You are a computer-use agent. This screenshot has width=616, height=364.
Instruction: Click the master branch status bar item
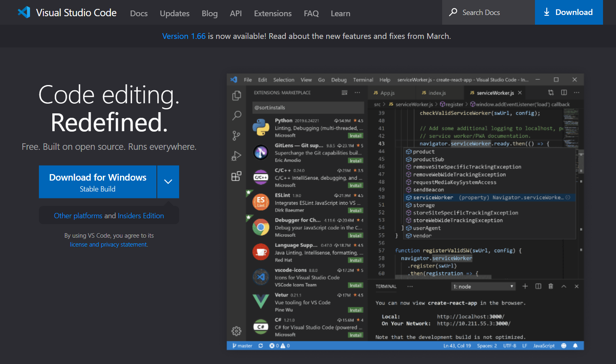click(x=242, y=346)
